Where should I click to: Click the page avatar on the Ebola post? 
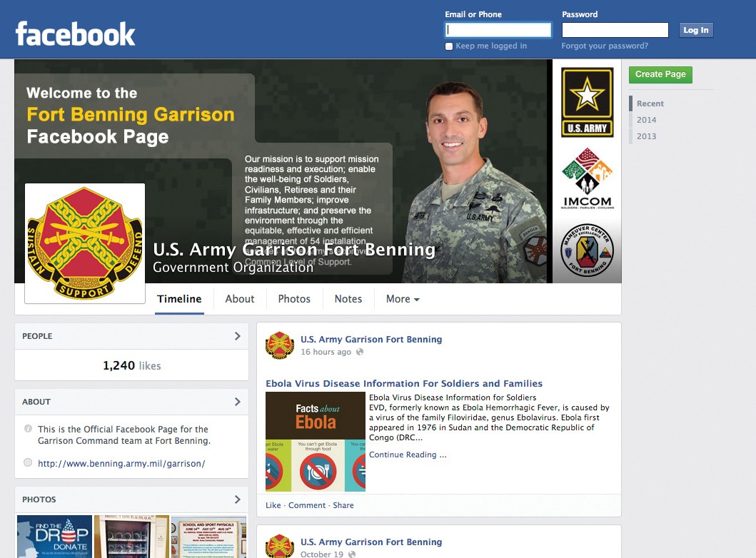tap(280, 345)
